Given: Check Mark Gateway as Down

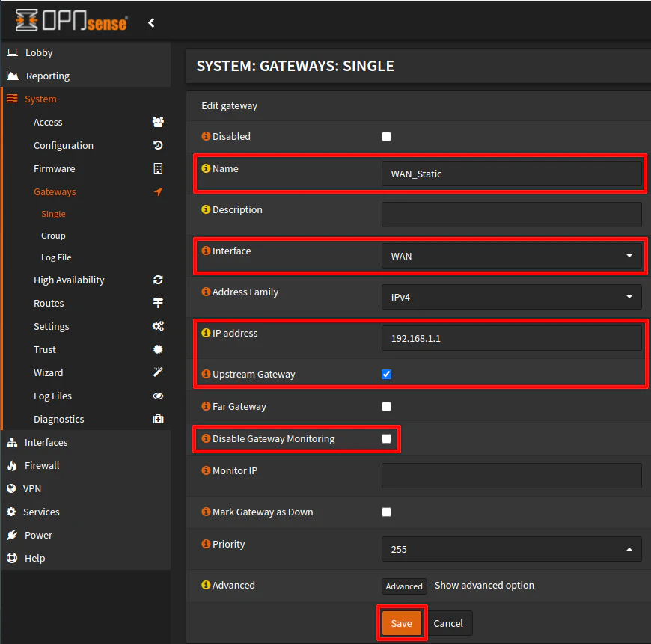Looking at the screenshot, I should [x=387, y=512].
